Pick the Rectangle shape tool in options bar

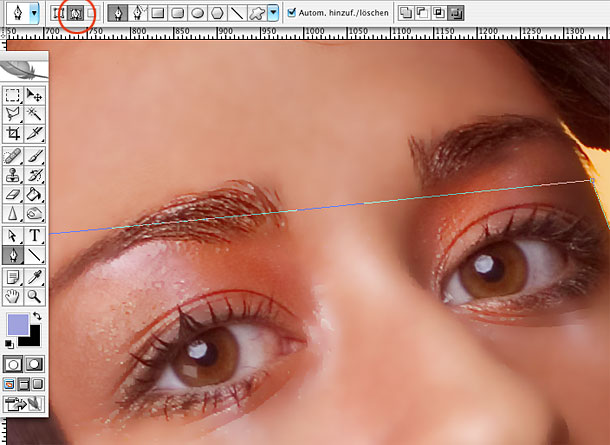[158, 13]
